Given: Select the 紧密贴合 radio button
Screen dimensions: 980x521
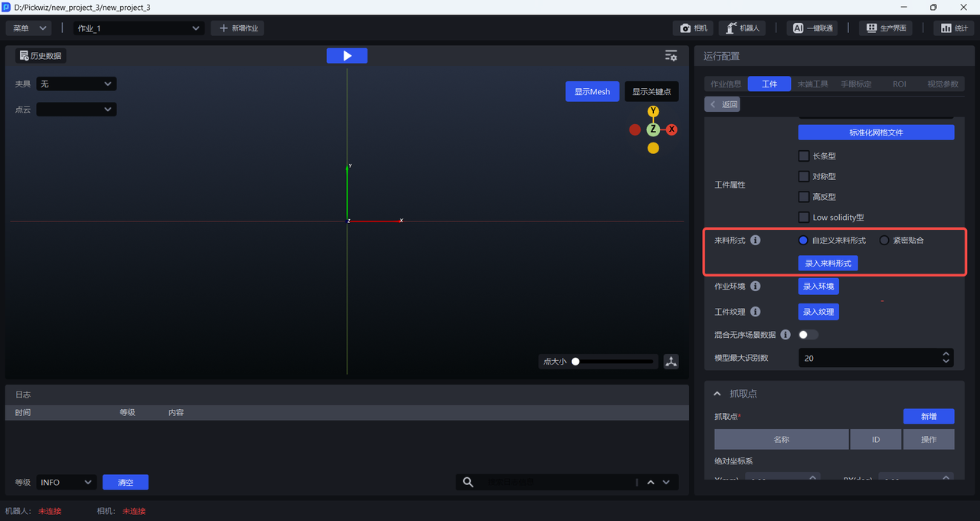Looking at the screenshot, I should tap(884, 241).
